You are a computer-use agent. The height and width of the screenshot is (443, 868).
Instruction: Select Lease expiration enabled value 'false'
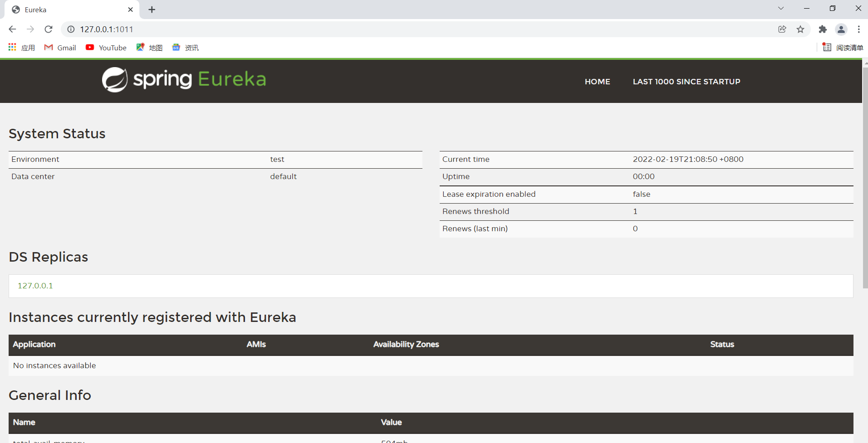click(x=641, y=194)
